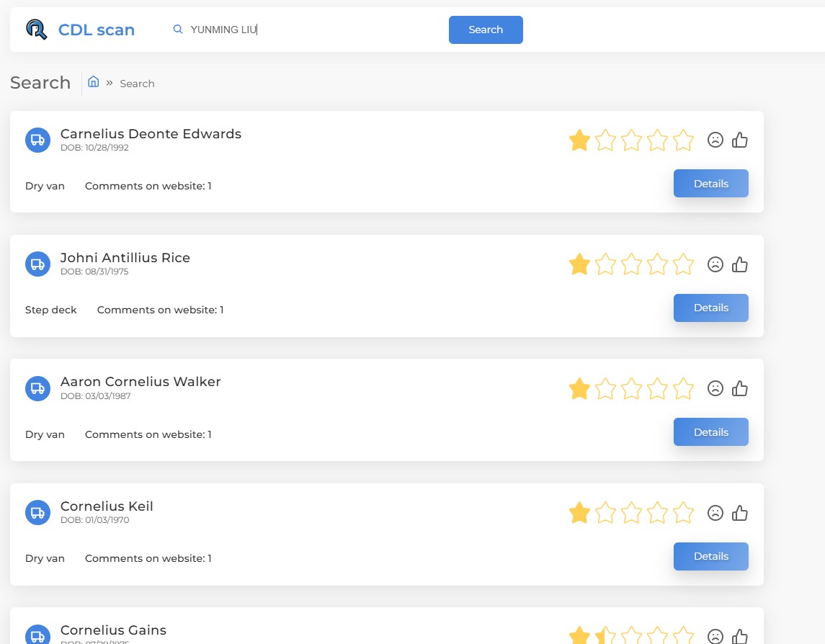This screenshot has width=825, height=644.
Task: Click the CDL scan logo icon
Action: [x=36, y=30]
